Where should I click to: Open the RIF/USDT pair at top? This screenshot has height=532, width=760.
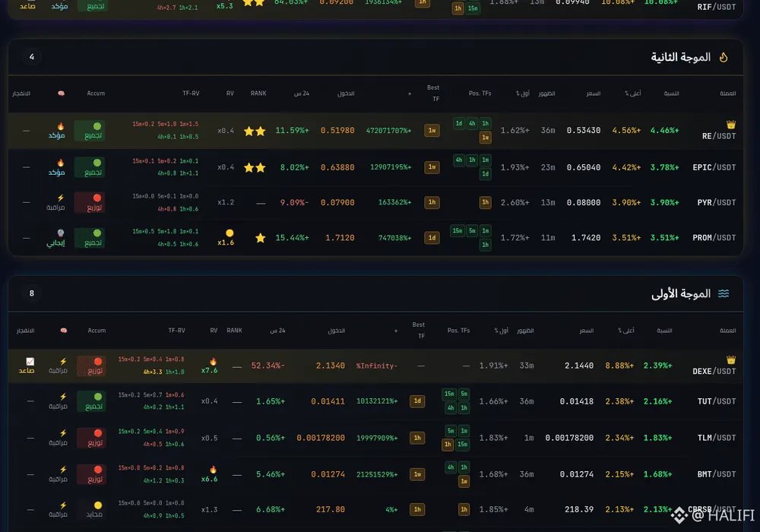click(x=717, y=8)
